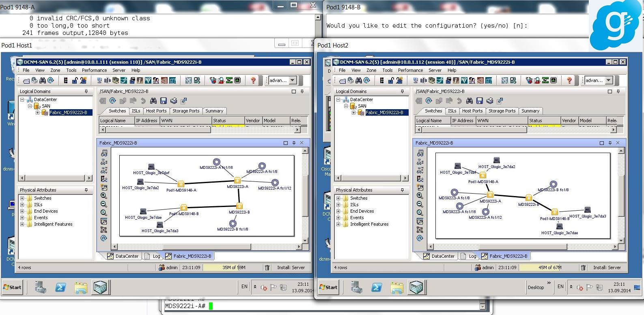
Task: Open the Performance menu in Host1
Action: click(x=94, y=70)
